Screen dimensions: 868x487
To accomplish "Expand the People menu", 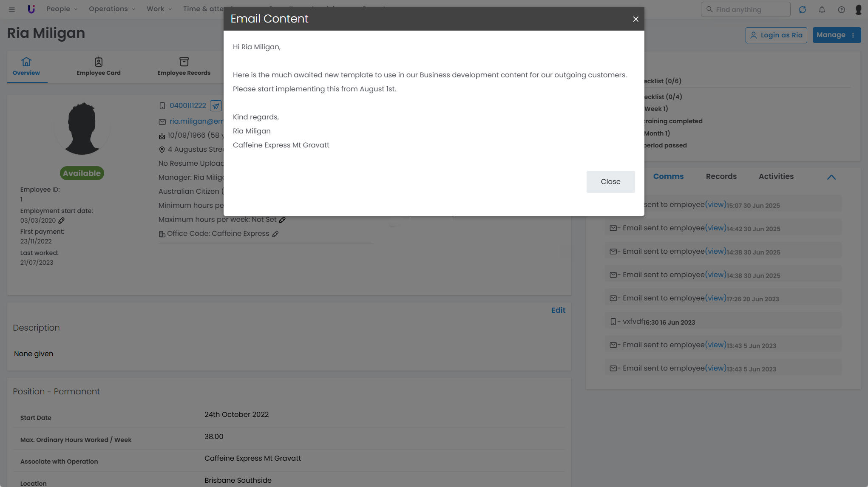I will (x=62, y=9).
